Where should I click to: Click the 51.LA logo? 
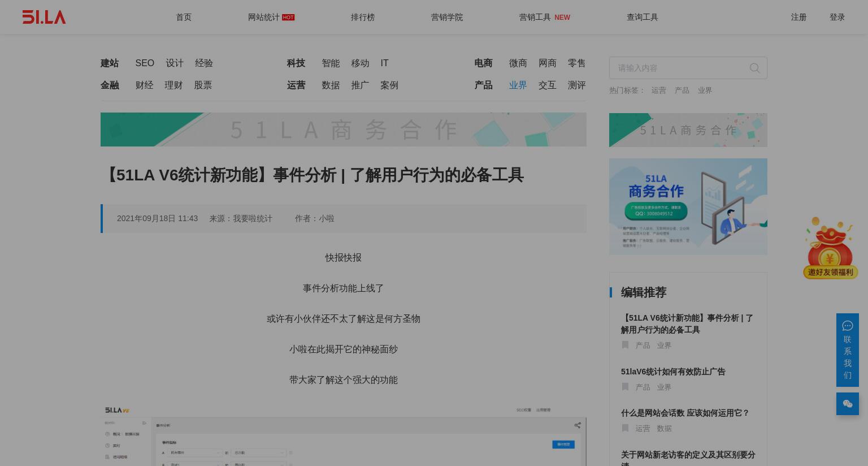click(44, 17)
